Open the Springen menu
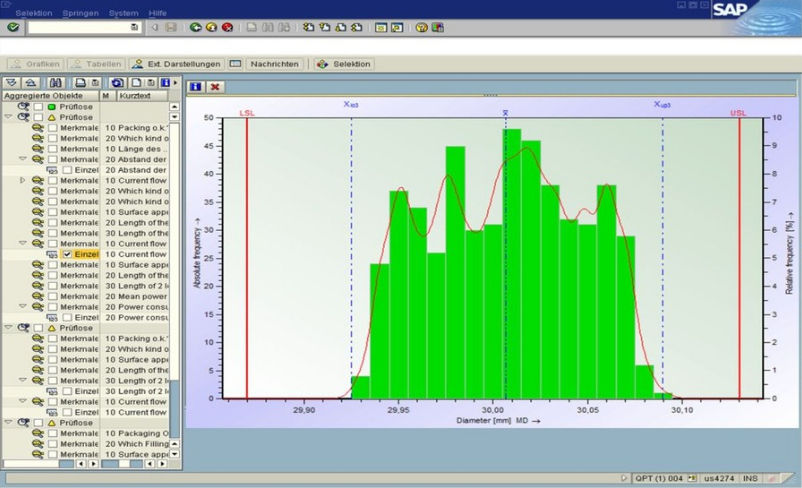 pos(80,12)
